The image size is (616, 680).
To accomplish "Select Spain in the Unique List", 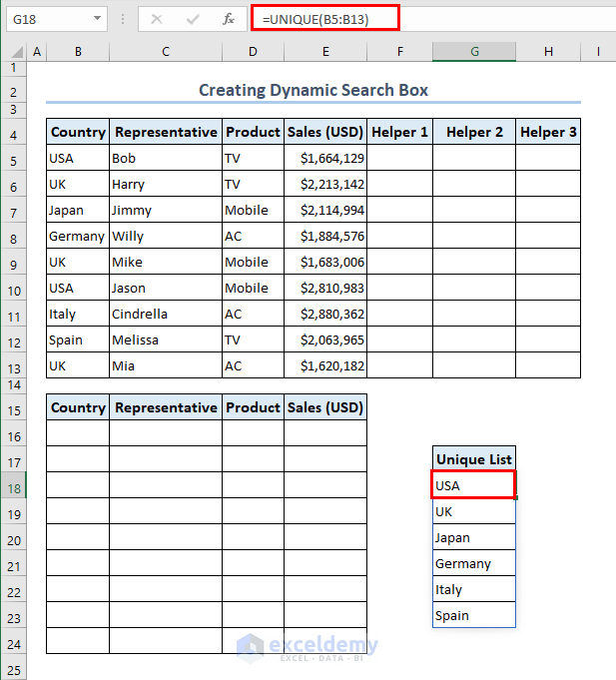I will (x=474, y=615).
